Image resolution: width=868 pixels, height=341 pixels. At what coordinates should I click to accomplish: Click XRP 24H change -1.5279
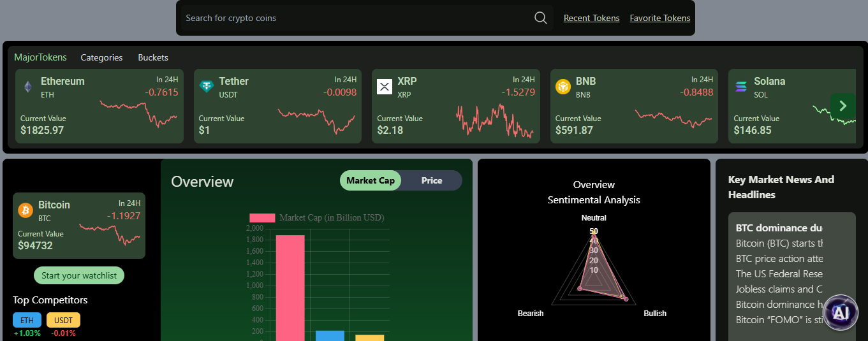click(x=518, y=92)
